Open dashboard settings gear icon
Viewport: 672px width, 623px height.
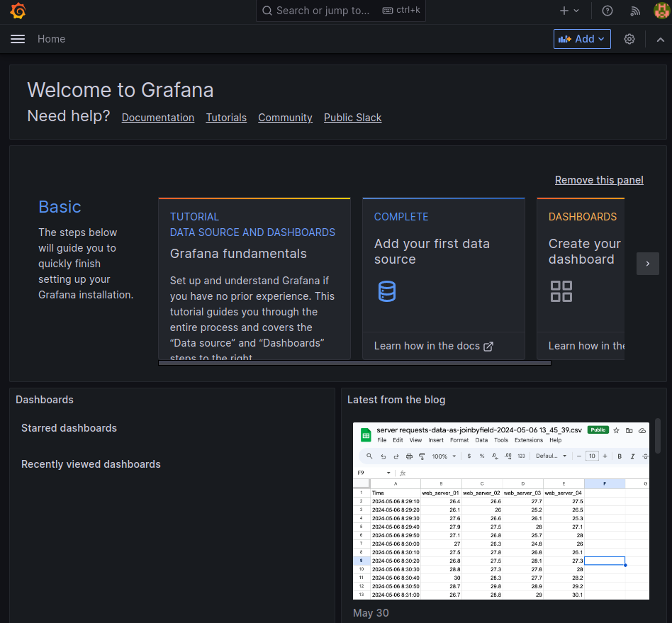click(629, 39)
